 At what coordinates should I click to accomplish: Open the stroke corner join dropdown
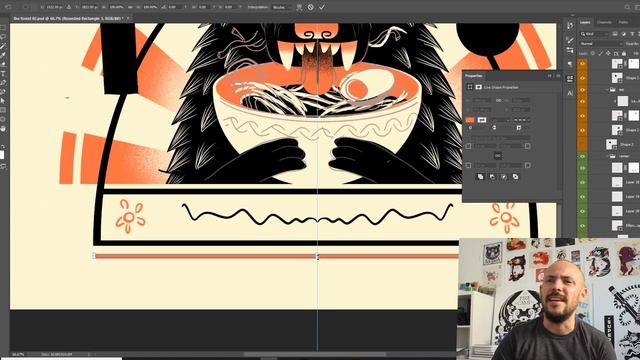[x=519, y=128]
